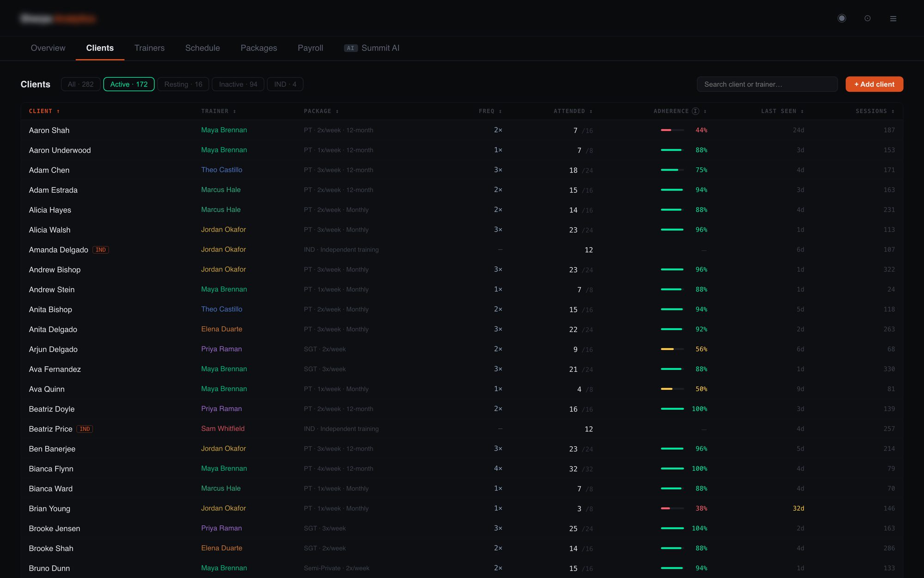Click Elena Duarte on Anita Delgado row
This screenshot has width=924, height=578.
coord(222,329)
